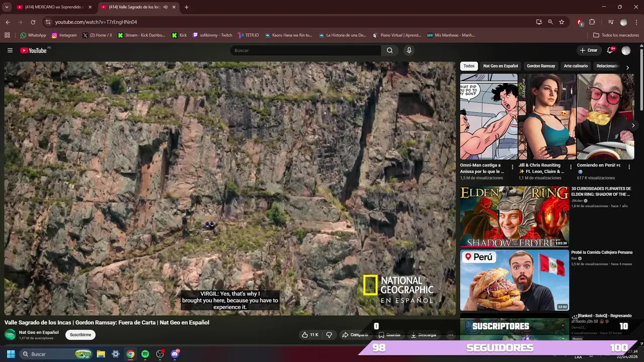Open YouTube notifications bell

(610, 50)
